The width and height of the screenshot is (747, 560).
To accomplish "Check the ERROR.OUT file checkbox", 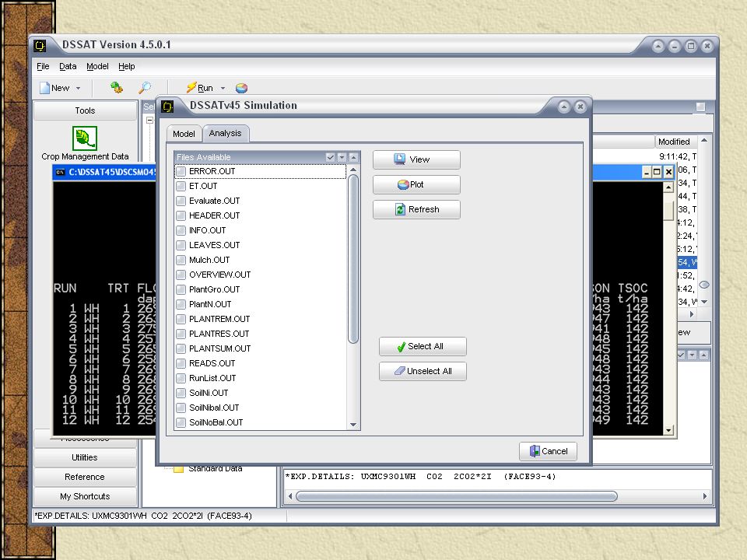I will tap(181, 171).
